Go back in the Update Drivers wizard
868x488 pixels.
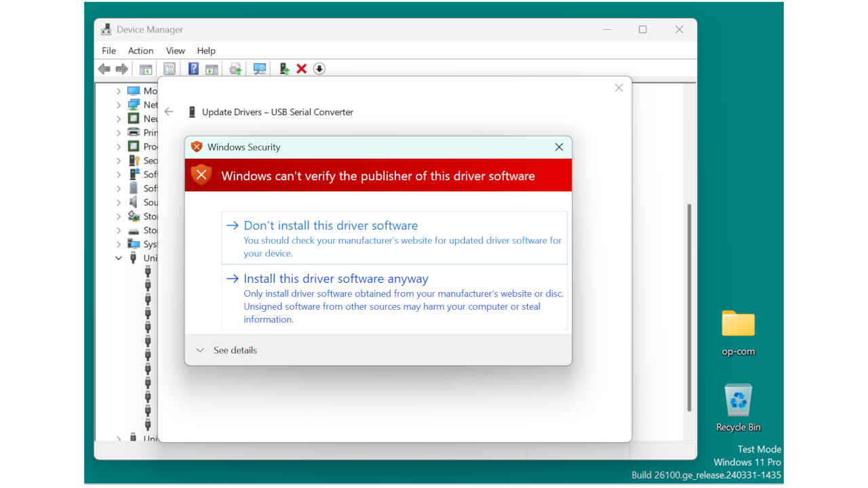pyautogui.click(x=169, y=111)
